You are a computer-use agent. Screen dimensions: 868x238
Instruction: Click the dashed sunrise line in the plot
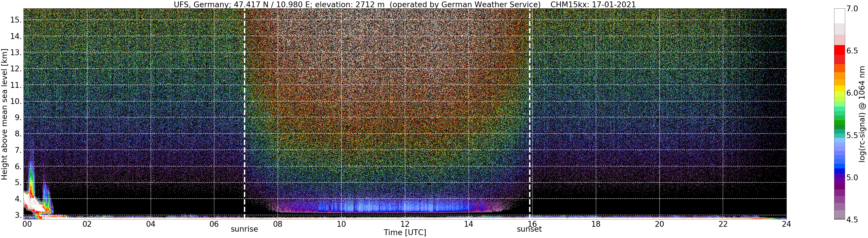(244, 114)
